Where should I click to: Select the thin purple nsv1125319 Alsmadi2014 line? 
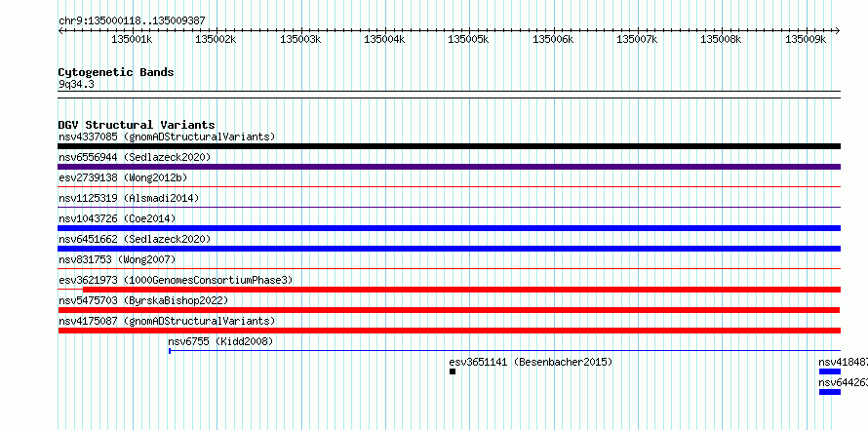click(449, 208)
